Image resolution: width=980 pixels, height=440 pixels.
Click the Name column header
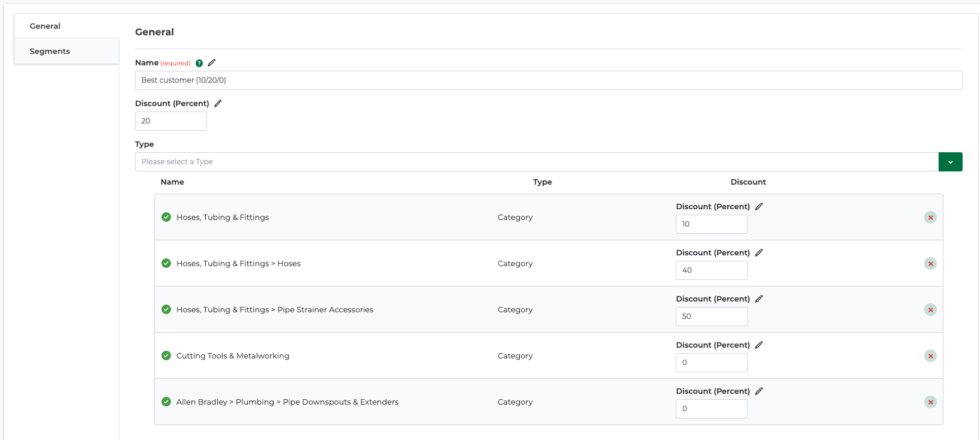pyautogui.click(x=172, y=182)
